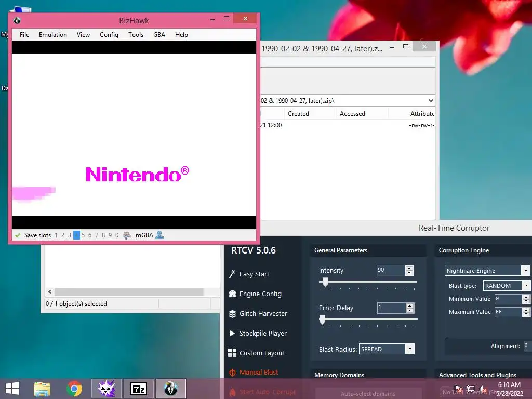Increase Error Delay with the up stepper arrow
532x399 pixels.
[410, 305]
